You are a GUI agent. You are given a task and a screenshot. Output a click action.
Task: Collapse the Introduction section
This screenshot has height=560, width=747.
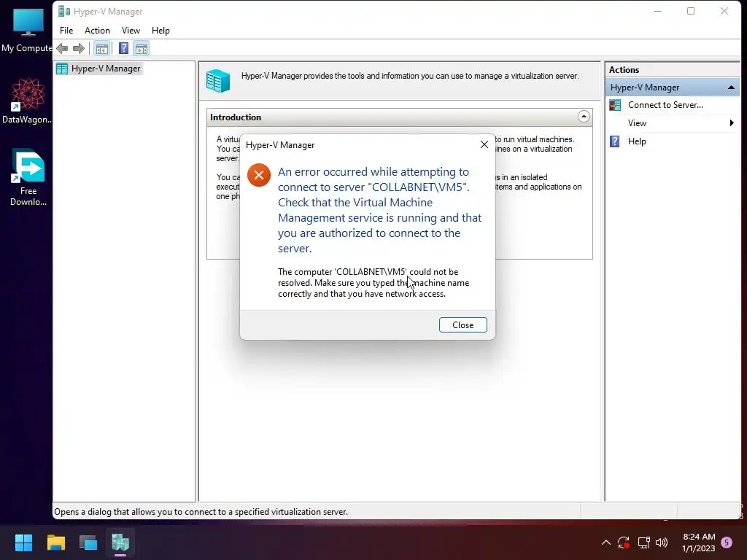(x=584, y=117)
